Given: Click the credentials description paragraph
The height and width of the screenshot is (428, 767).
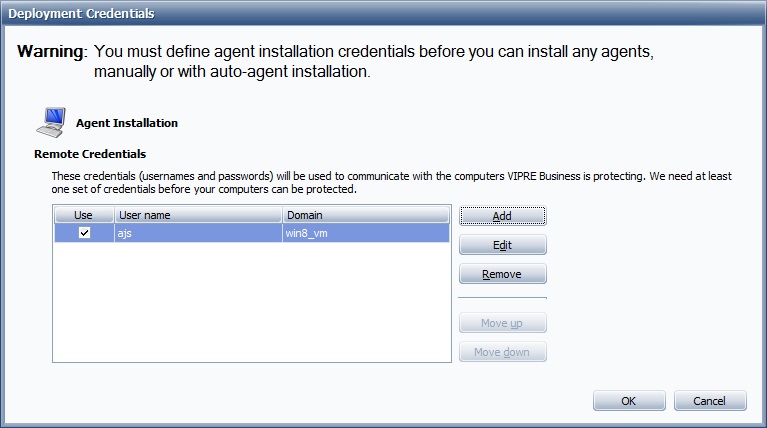Looking at the screenshot, I should coord(390,182).
